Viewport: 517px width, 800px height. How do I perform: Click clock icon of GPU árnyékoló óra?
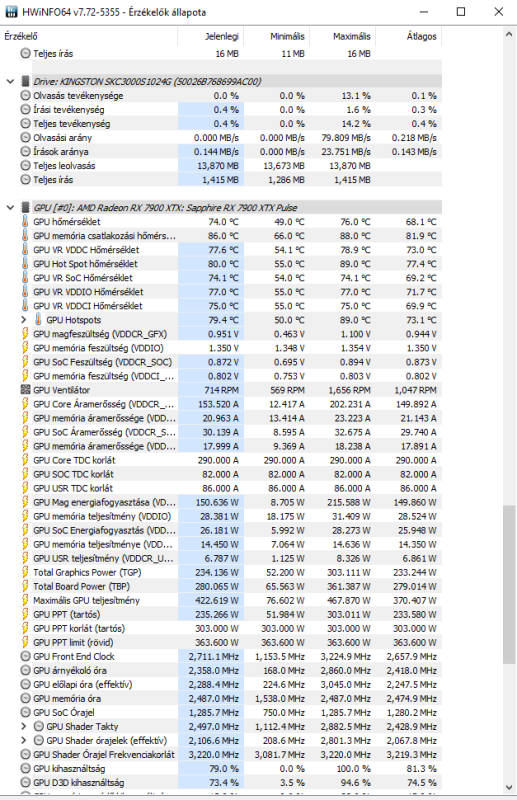point(26,670)
